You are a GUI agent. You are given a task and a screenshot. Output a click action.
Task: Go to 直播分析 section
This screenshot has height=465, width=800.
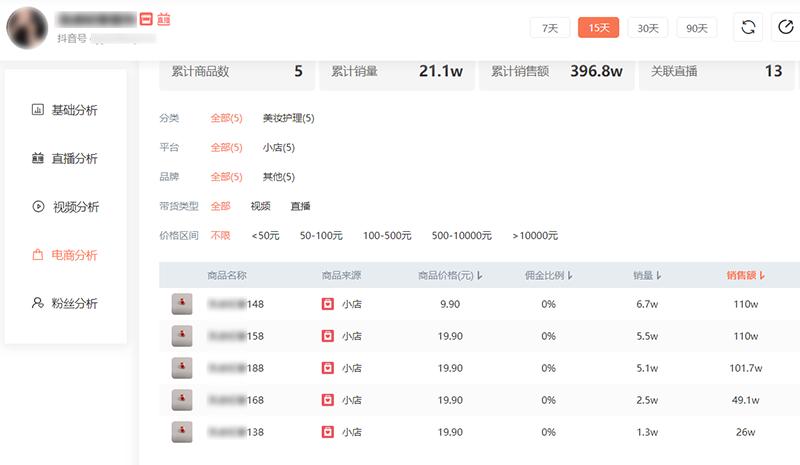[66, 158]
